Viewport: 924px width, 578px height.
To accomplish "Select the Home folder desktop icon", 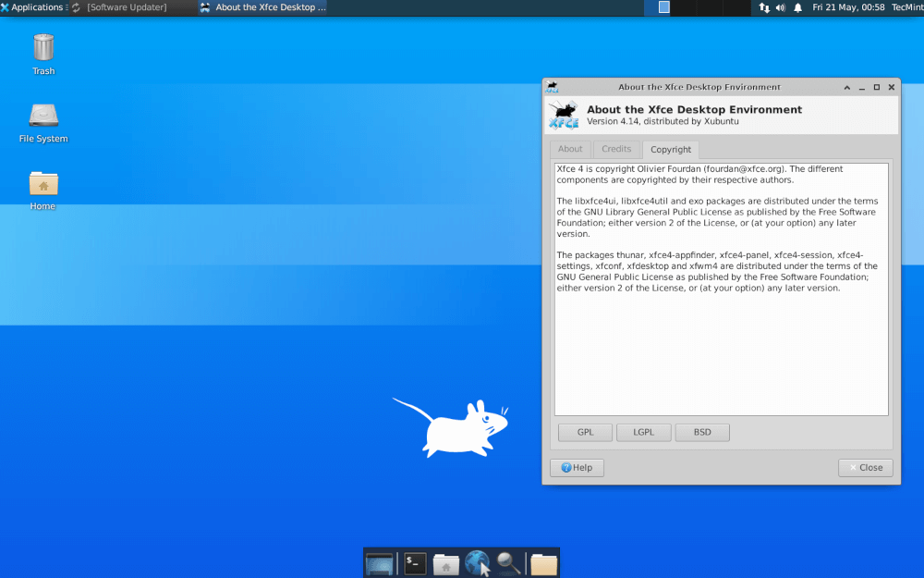I will [x=43, y=183].
